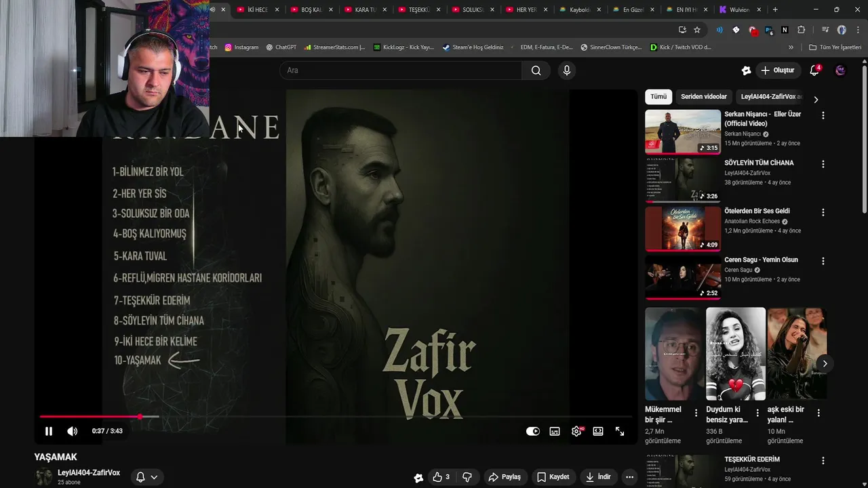Open Duydum ki bensiz short thumbnail
This screenshot has width=868, height=488.
pyautogui.click(x=736, y=354)
